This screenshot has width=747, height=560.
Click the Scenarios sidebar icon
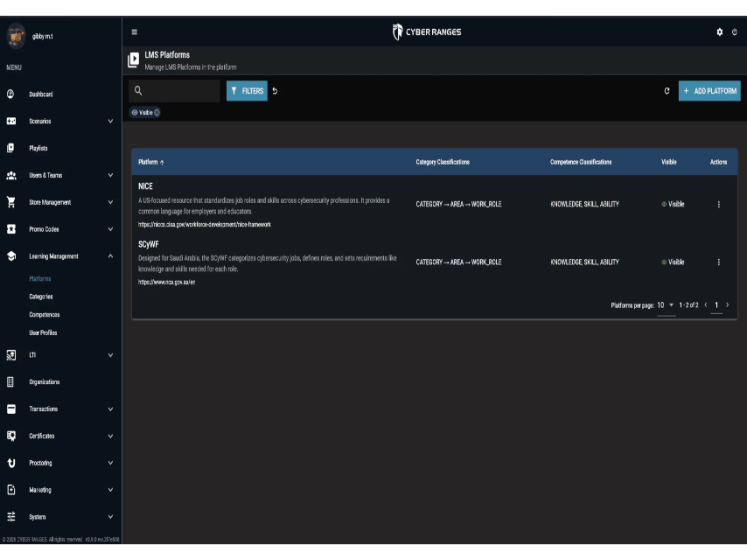point(11,121)
